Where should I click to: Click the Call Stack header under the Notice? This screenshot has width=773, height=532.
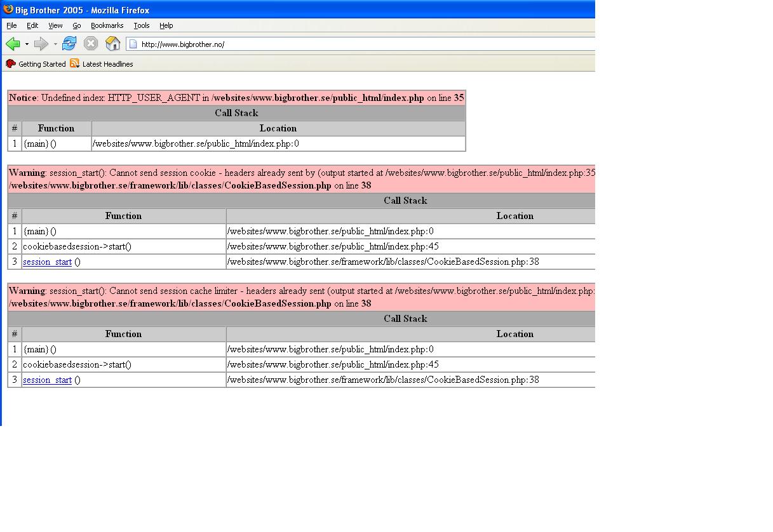click(236, 113)
